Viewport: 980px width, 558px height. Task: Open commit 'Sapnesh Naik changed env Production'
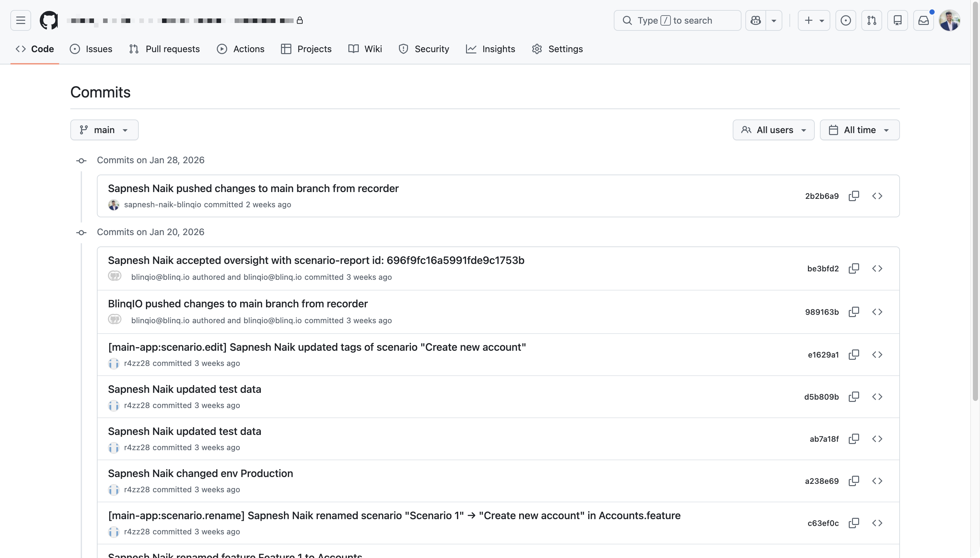click(x=200, y=473)
